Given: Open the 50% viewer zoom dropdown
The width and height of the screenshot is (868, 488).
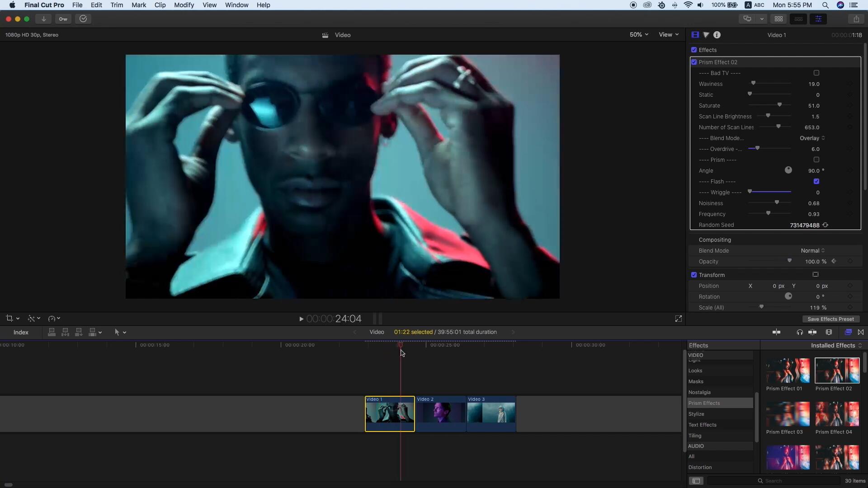Looking at the screenshot, I should pyautogui.click(x=639, y=35).
